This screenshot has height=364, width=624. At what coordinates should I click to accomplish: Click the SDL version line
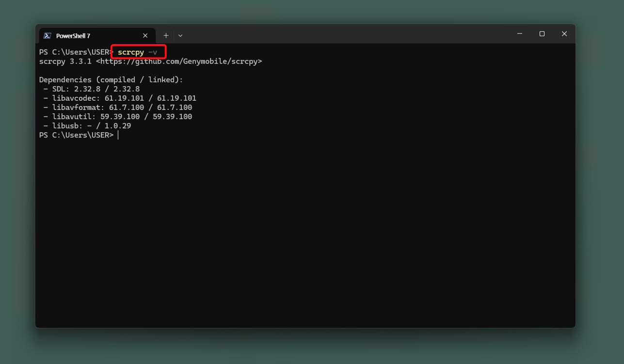pyautogui.click(x=92, y=89)
